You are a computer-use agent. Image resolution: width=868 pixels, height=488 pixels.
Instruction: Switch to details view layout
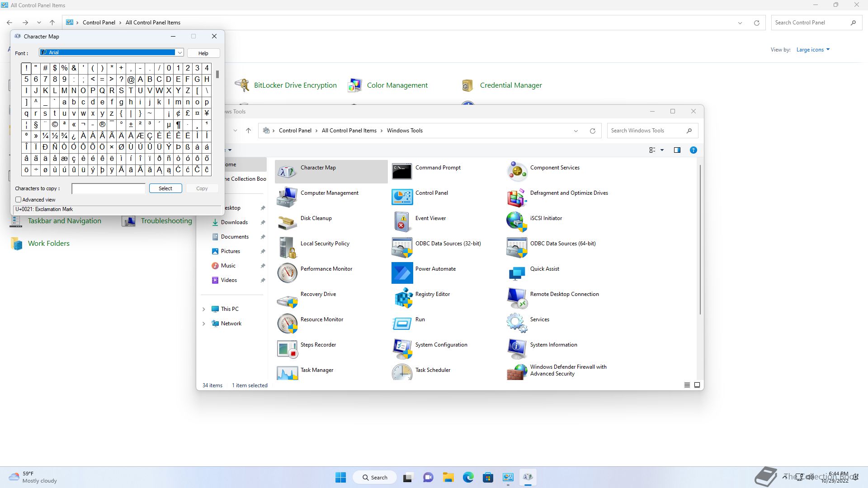(687, 385)
